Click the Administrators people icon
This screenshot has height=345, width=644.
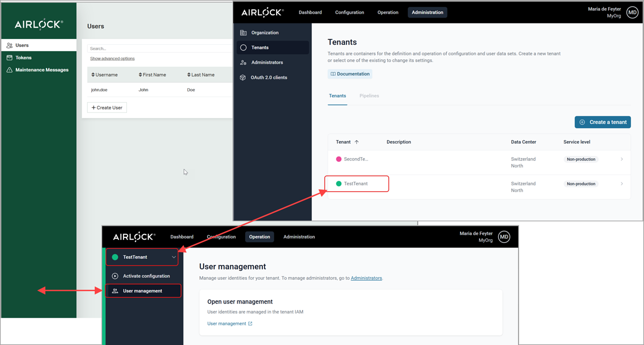(243, 62)
